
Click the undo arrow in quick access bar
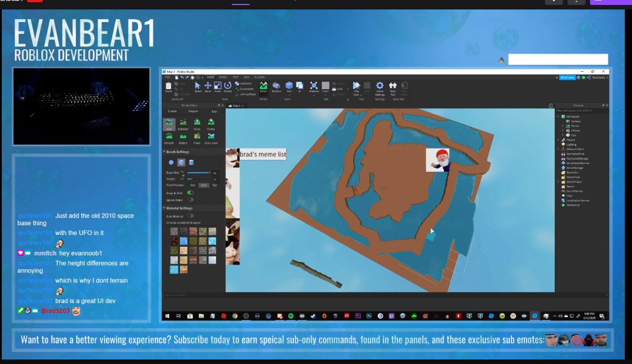(x=181, y=77)
